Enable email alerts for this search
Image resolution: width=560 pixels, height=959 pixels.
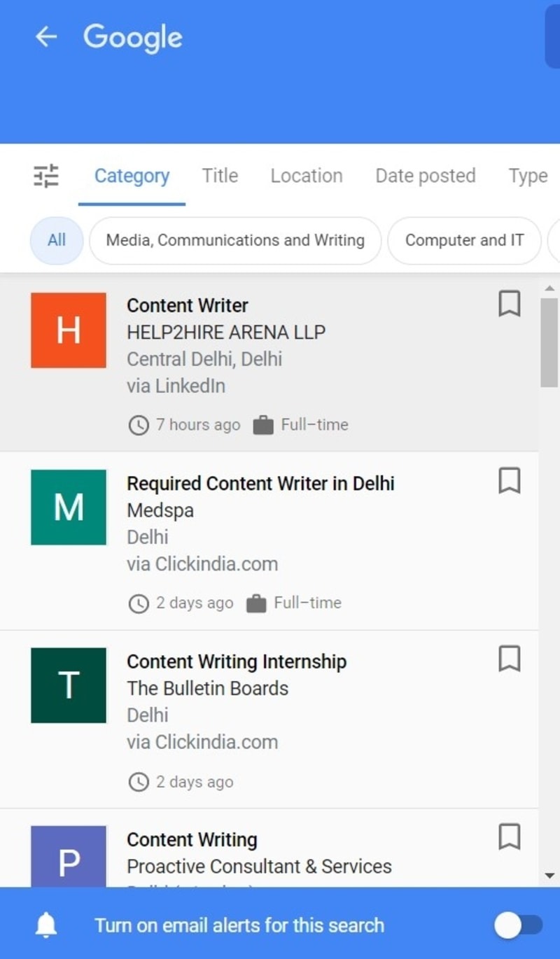(x=517, y=925)
